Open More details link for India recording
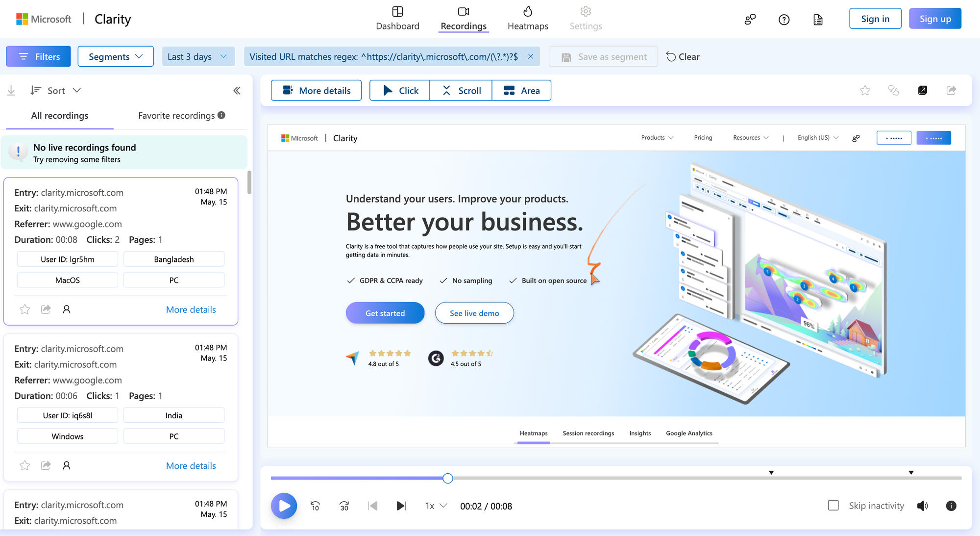Screen dimensions: 980x536 pyautogui.click(x=191, y=466)
